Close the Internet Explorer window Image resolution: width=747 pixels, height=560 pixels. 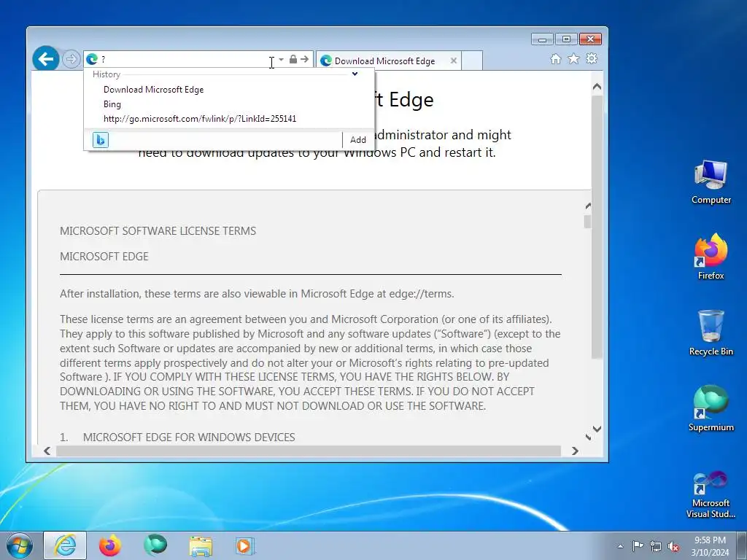point(590,39)
